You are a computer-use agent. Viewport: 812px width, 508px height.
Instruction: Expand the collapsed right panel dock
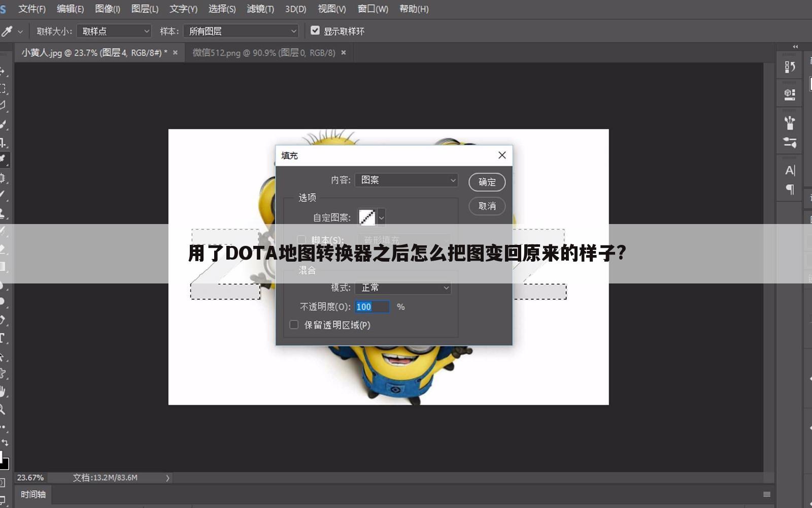coord(795,47)
